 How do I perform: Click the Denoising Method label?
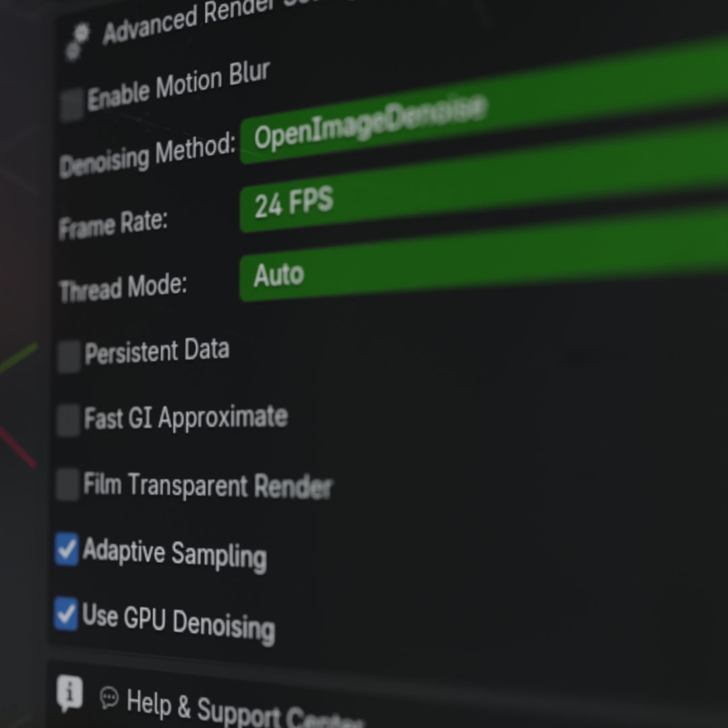[x=147, y=154]
